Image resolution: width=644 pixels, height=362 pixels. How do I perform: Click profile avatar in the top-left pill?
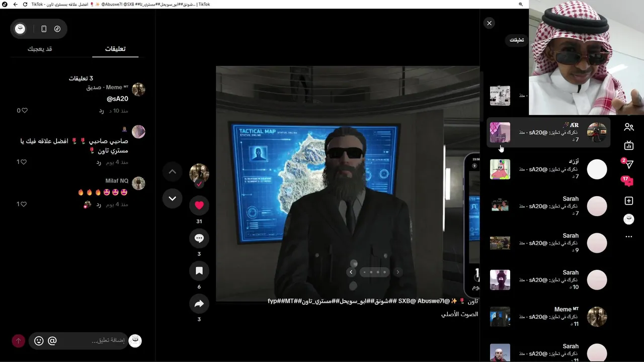coord(20,29)
